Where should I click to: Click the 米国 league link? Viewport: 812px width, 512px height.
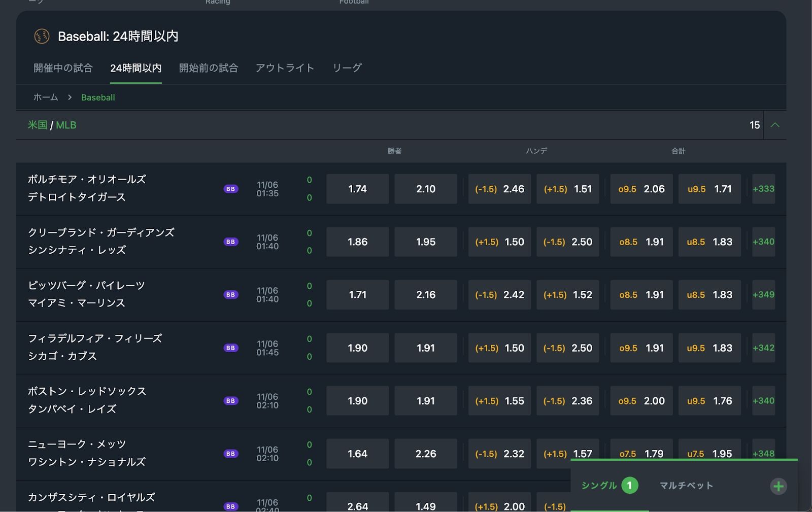[38, 125]
